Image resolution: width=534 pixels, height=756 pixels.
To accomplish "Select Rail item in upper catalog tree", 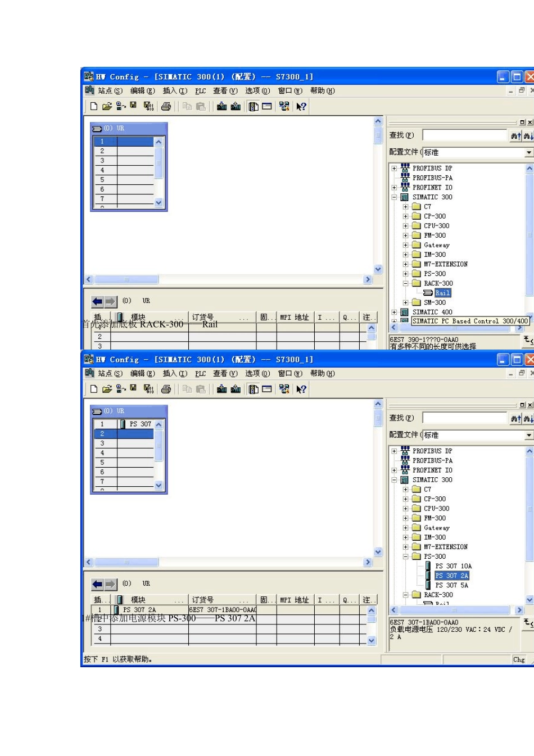I will (442, 293).
